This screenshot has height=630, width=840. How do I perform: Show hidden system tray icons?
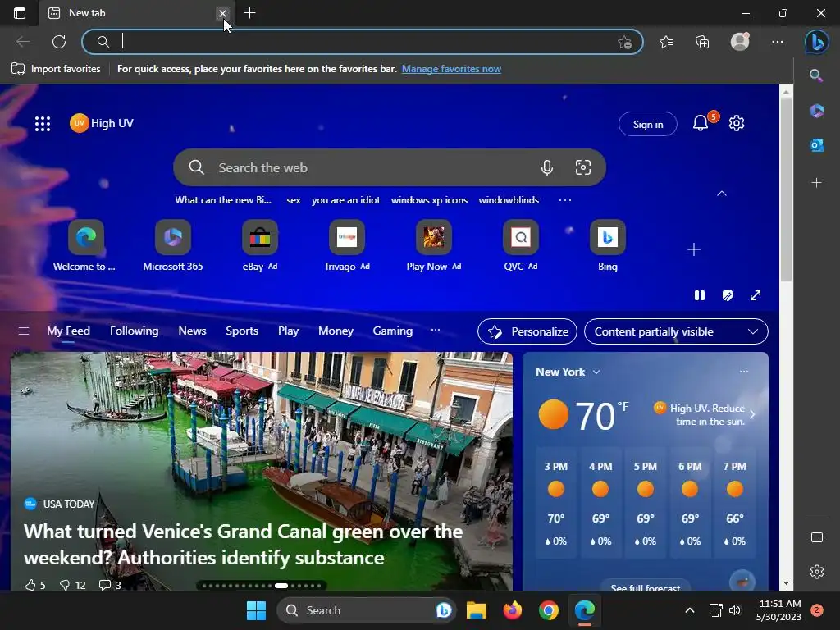click(x=689, y=610)
